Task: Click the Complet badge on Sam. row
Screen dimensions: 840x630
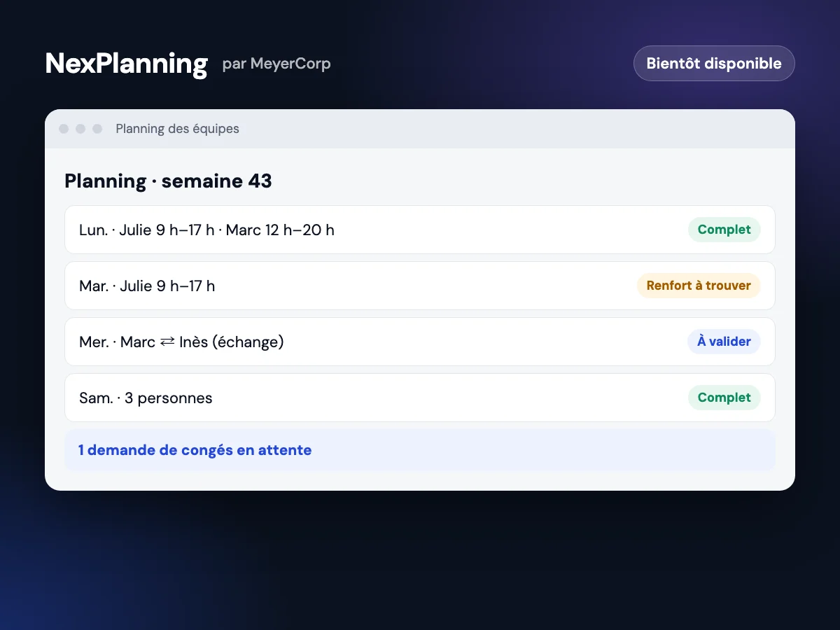Action: pyautogui.click(x=724, y=398)
